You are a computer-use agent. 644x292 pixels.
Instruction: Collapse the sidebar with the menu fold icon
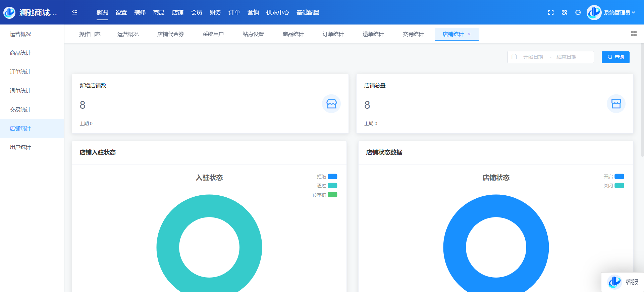[74, 12]
